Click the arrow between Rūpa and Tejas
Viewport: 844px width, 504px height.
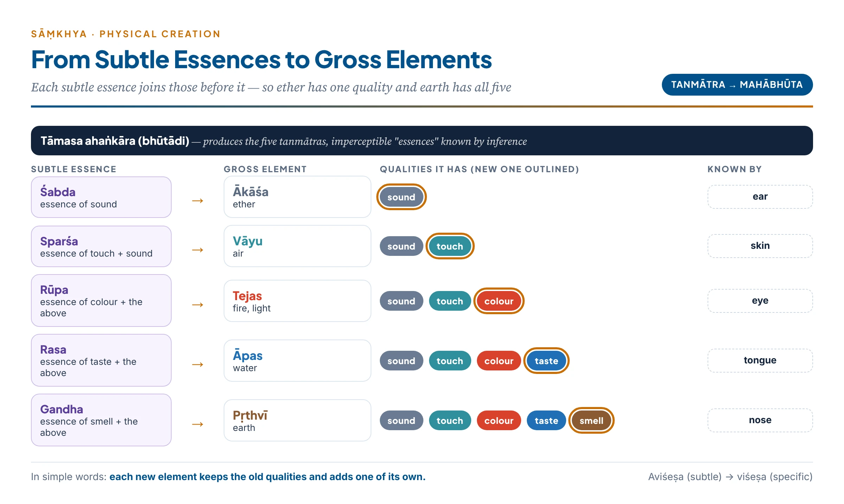(x=198, y=305)
